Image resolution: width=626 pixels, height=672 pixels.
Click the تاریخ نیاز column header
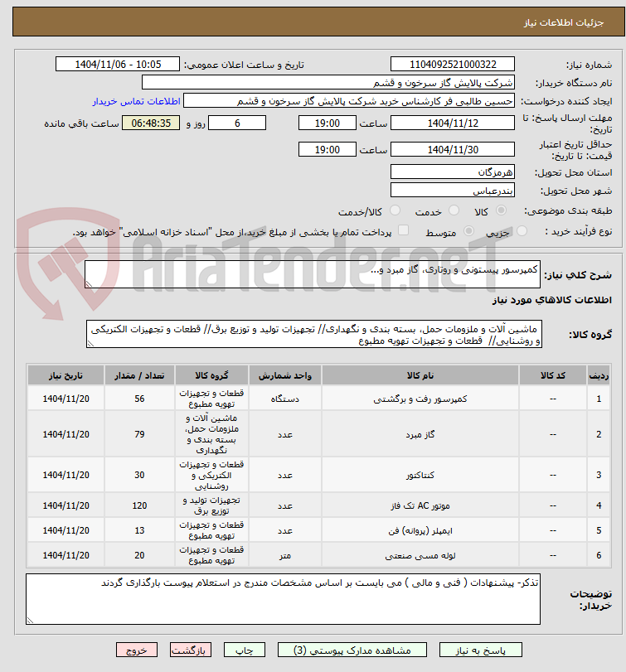coord(66,375)
